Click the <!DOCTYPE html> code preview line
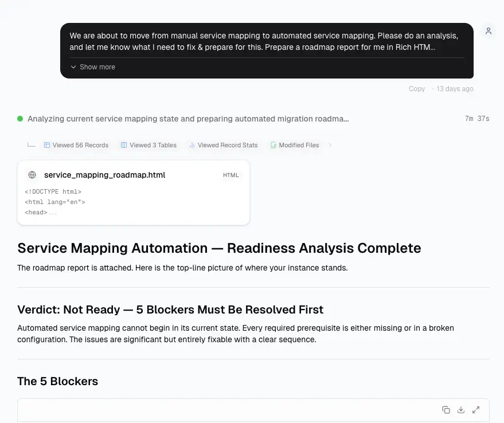Viewport: 504px width, 423px height. tap(53, 191)
